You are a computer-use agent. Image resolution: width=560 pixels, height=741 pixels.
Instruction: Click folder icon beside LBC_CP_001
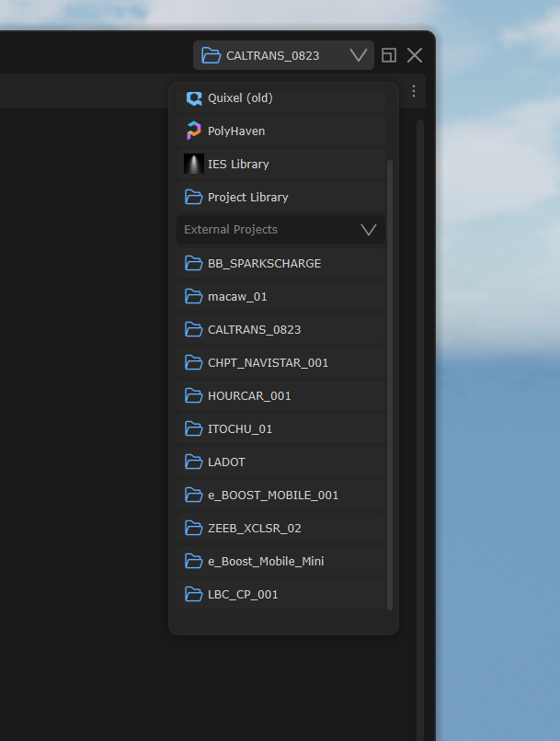[194, 594]
